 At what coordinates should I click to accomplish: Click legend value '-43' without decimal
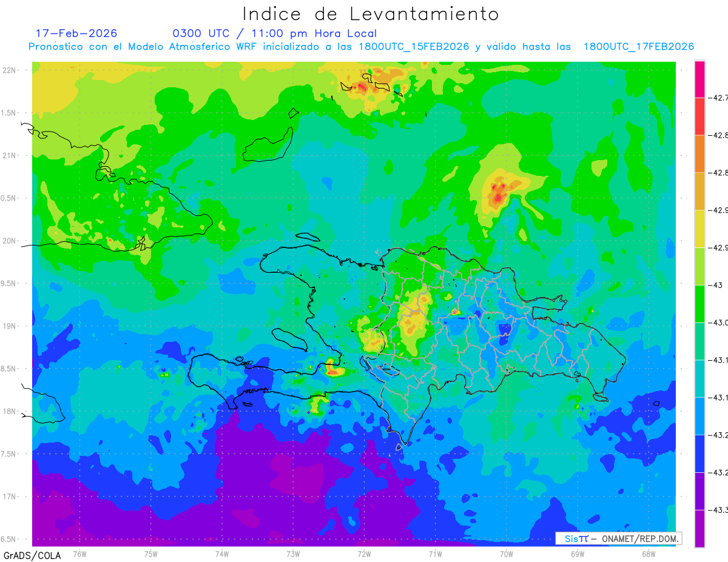(716, 285)
